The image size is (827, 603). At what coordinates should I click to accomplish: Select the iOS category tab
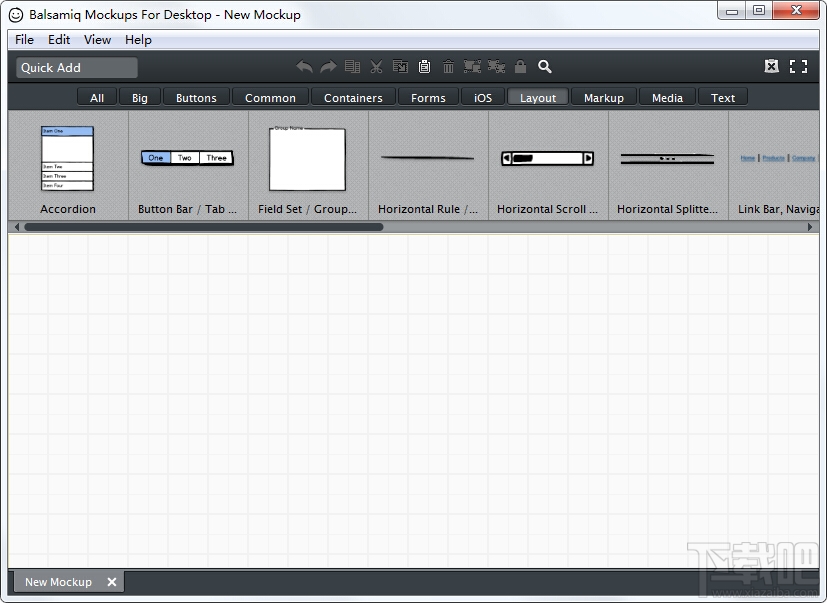483,98
